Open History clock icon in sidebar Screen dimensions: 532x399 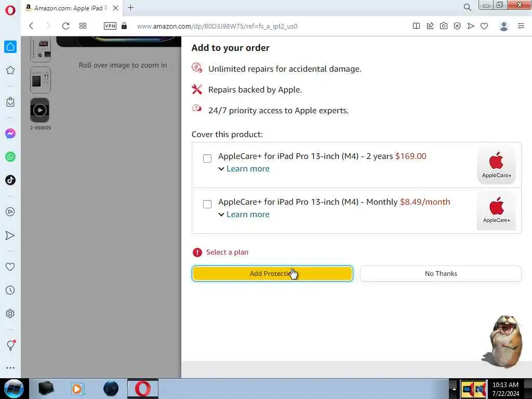point(10,290)
